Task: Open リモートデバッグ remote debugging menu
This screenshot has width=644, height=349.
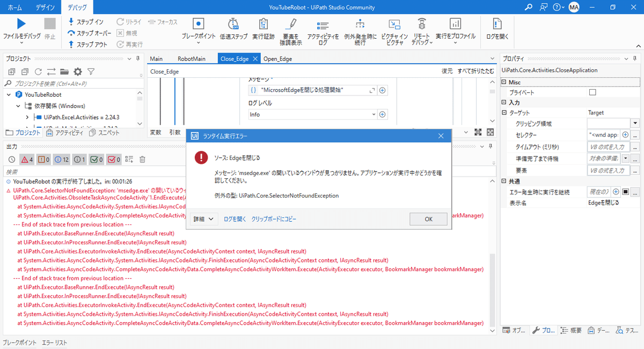Action: point(422,31)
